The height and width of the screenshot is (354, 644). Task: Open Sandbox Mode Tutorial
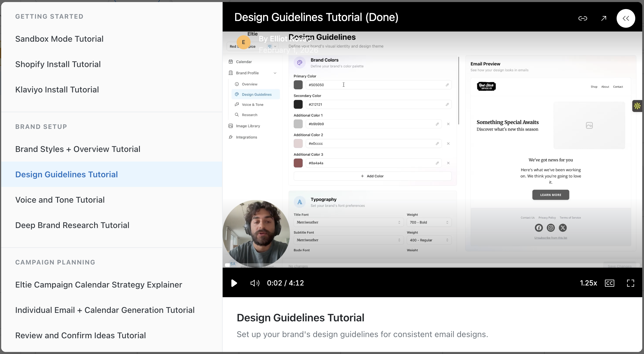click(59, 39)
